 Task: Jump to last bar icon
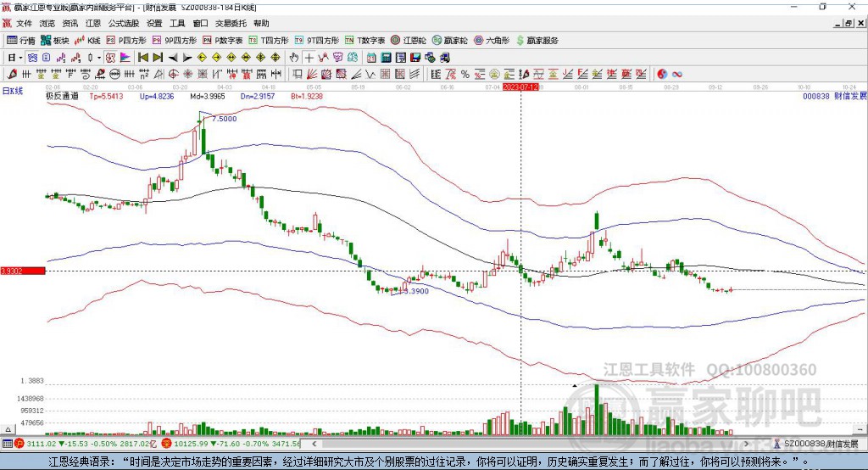tap(158, 58)
